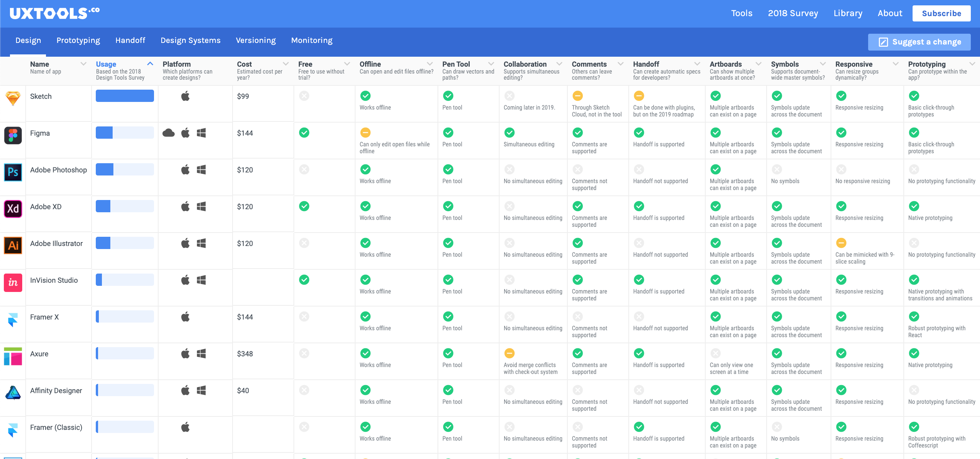Open the Collaboration column chevron

pos(559,64)
